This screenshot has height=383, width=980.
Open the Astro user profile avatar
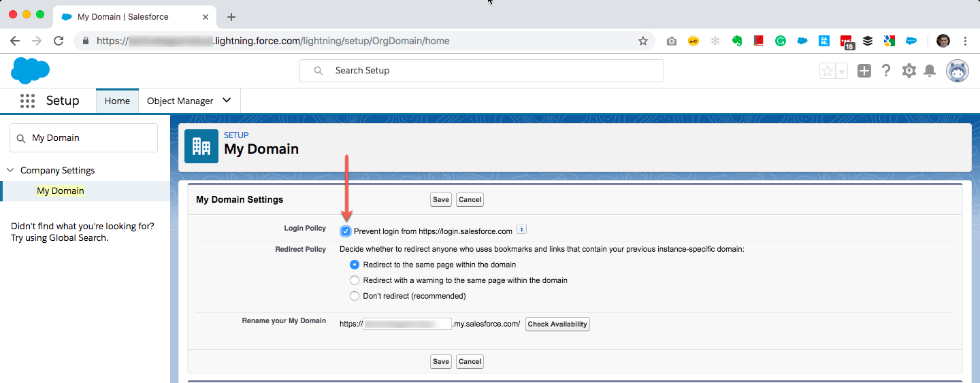958,71
